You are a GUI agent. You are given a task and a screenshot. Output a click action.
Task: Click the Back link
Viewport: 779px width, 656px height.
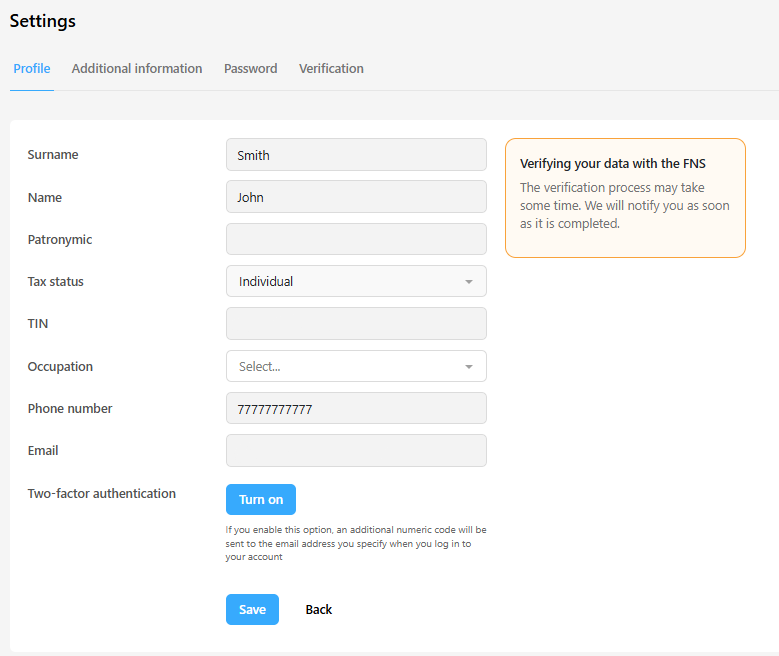[318, 609]
